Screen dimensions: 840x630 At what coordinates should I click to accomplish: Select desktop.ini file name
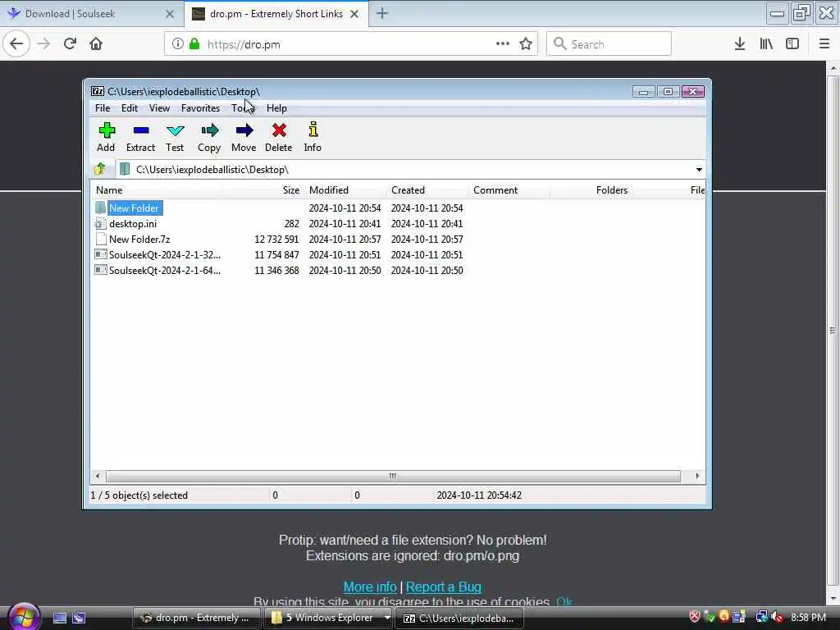pos(133,223)
